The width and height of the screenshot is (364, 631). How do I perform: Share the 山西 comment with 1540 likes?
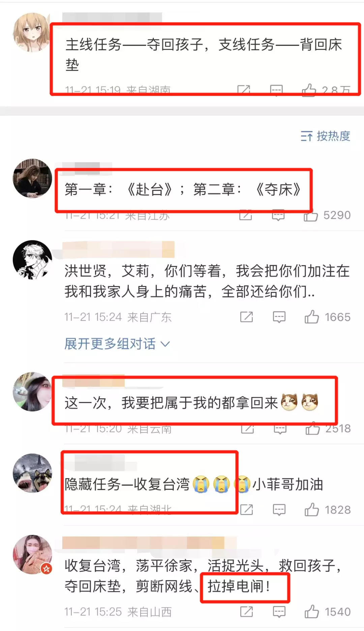pos(246,612)
